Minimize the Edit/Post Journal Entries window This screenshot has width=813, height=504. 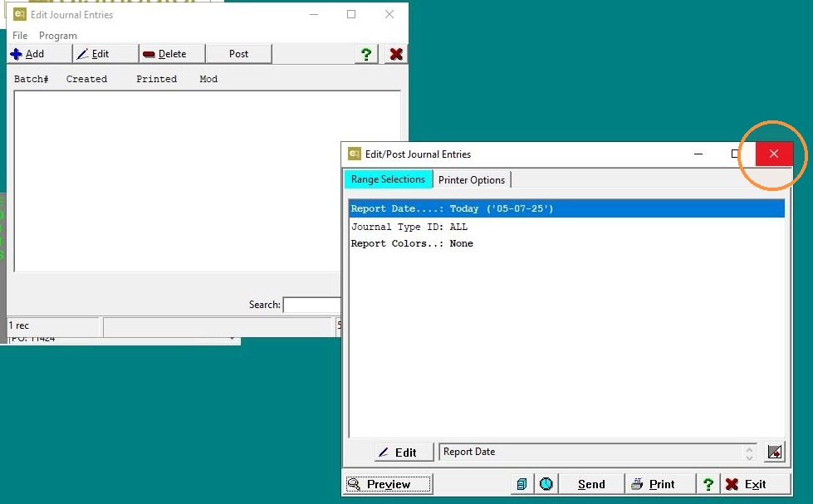point(698,154)
